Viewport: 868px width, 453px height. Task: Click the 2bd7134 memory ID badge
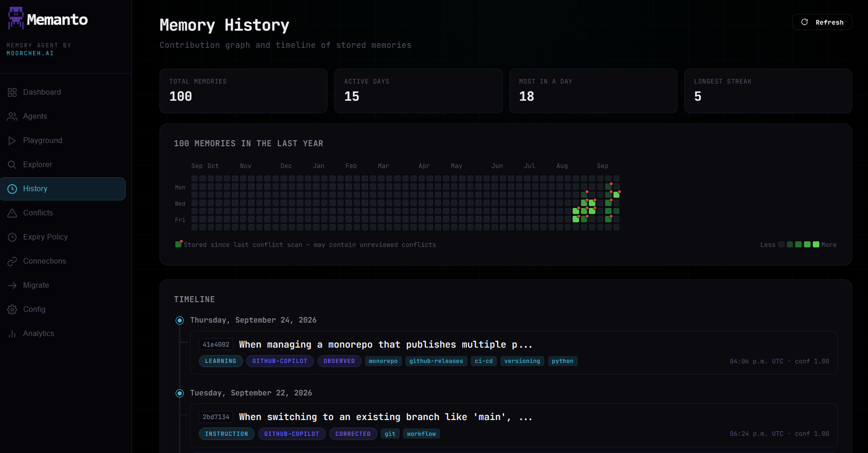(x=216, y=417)
